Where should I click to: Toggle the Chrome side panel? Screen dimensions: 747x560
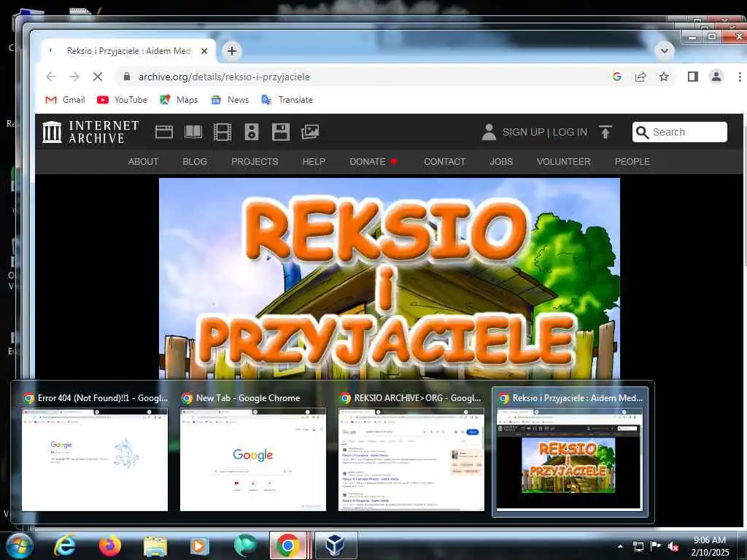(x=693, y=77)
